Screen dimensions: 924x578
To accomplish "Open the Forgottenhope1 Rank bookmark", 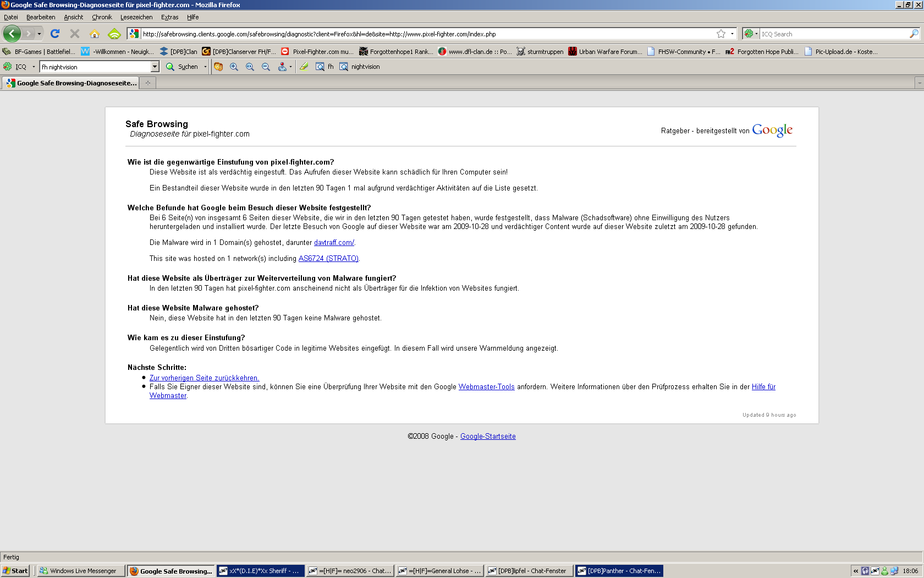I will 396,51.
